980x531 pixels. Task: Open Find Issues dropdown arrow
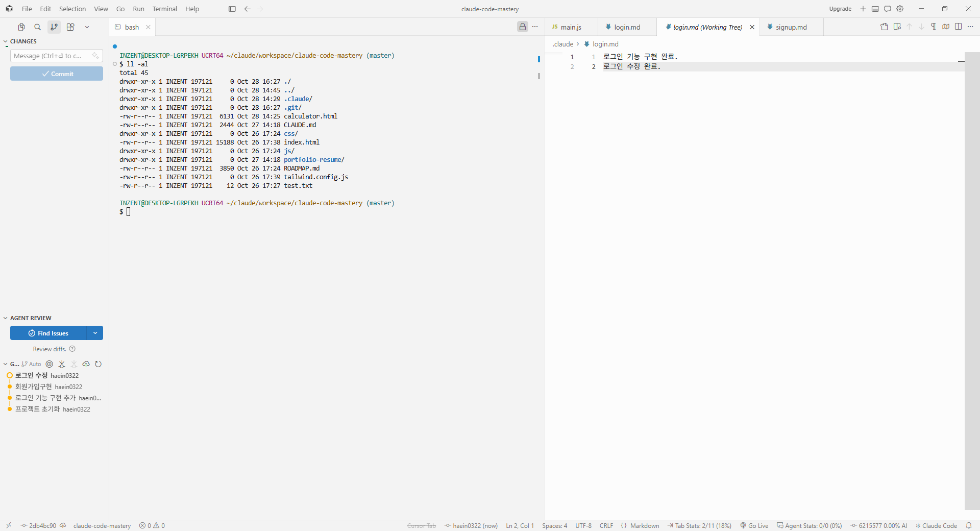point(95,333)
